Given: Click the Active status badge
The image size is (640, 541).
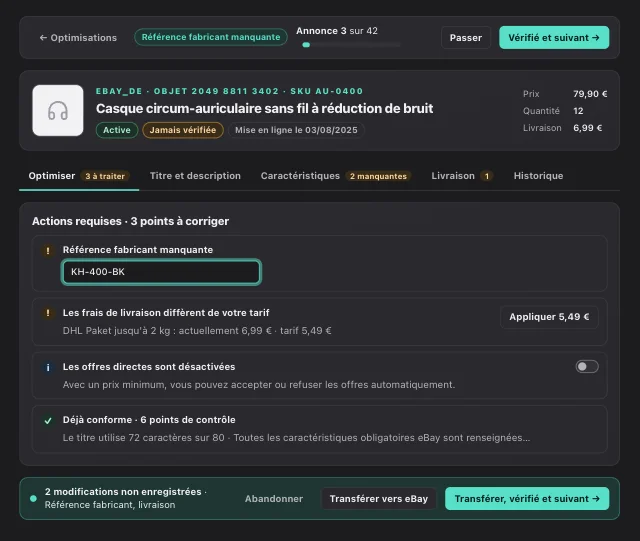Looking at the screenshot, I should tap(117, 130).
